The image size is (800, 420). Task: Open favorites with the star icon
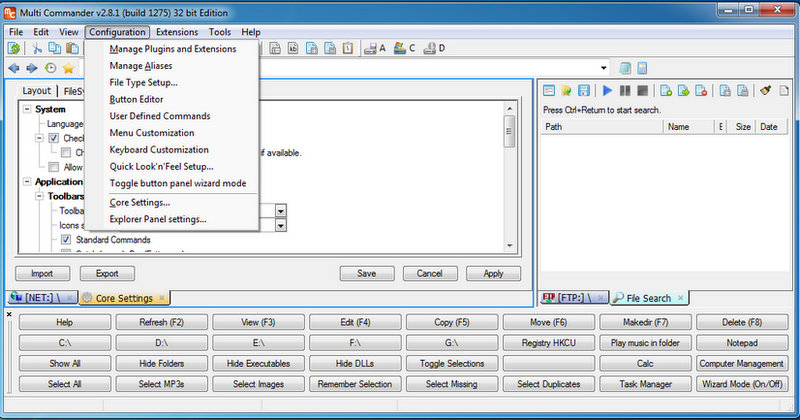coord(68,68)
